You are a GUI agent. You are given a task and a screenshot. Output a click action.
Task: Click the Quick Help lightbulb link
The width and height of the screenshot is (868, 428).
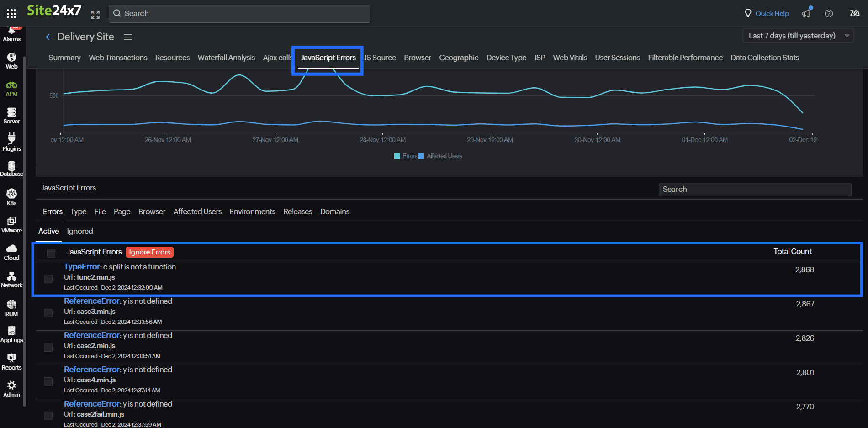pos(767,14)
